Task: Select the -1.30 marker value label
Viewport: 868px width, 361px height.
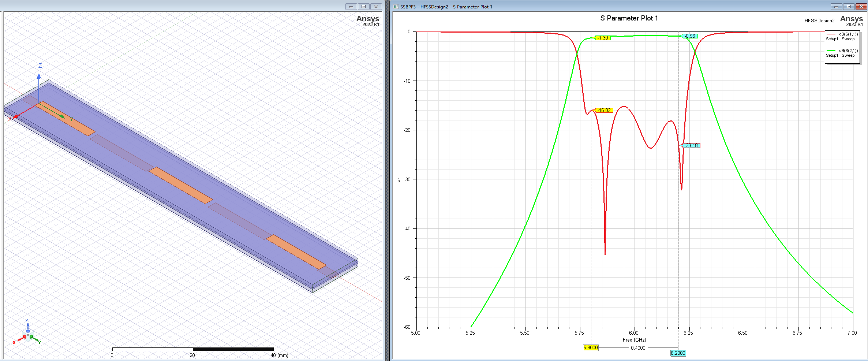Action: (603, 38)
